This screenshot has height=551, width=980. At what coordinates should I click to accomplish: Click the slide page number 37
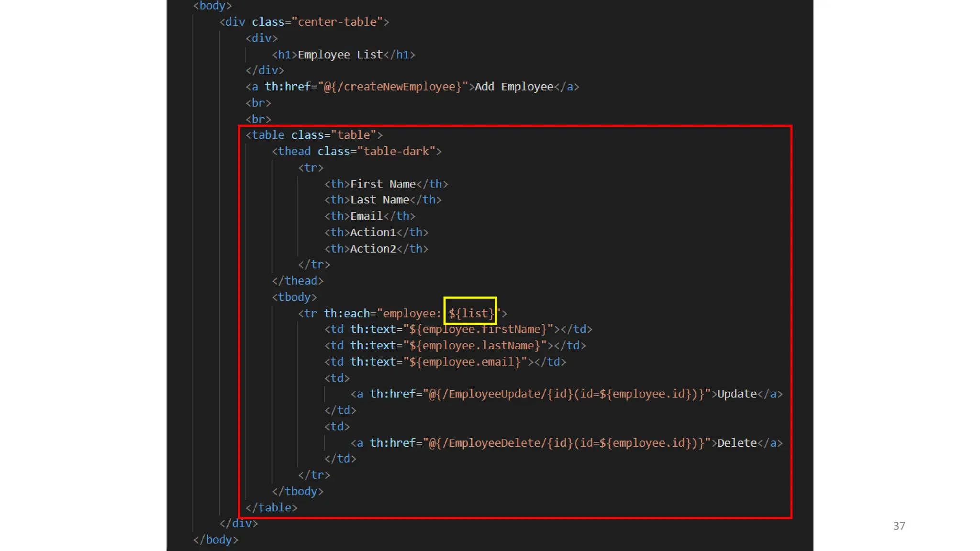click(x=899, y=526)
